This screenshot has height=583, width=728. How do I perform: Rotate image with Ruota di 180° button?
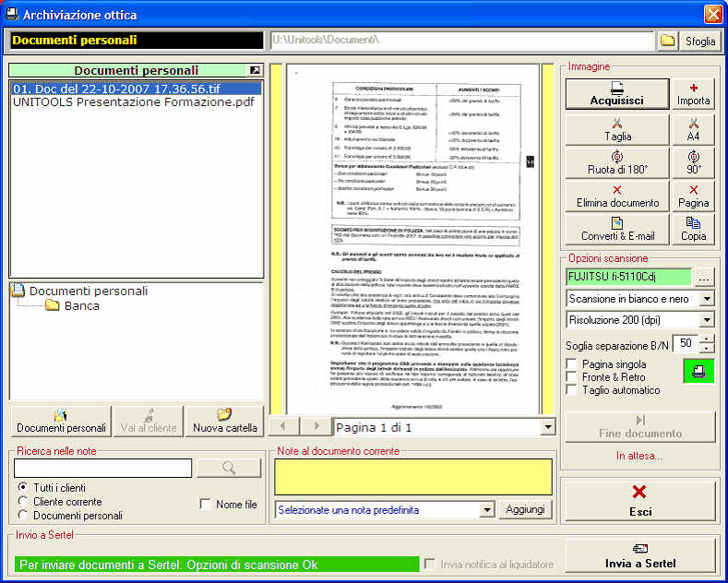[616, 162]
